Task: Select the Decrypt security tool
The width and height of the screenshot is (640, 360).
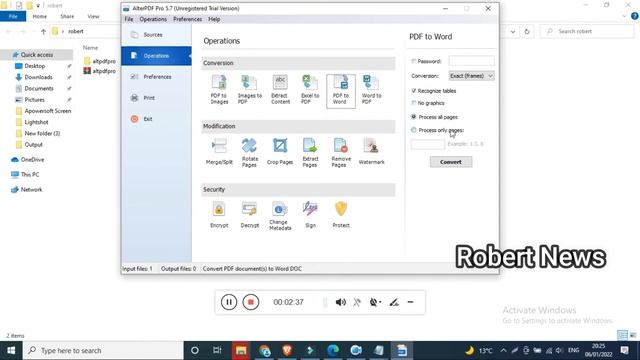Action: tap(249, 215)
